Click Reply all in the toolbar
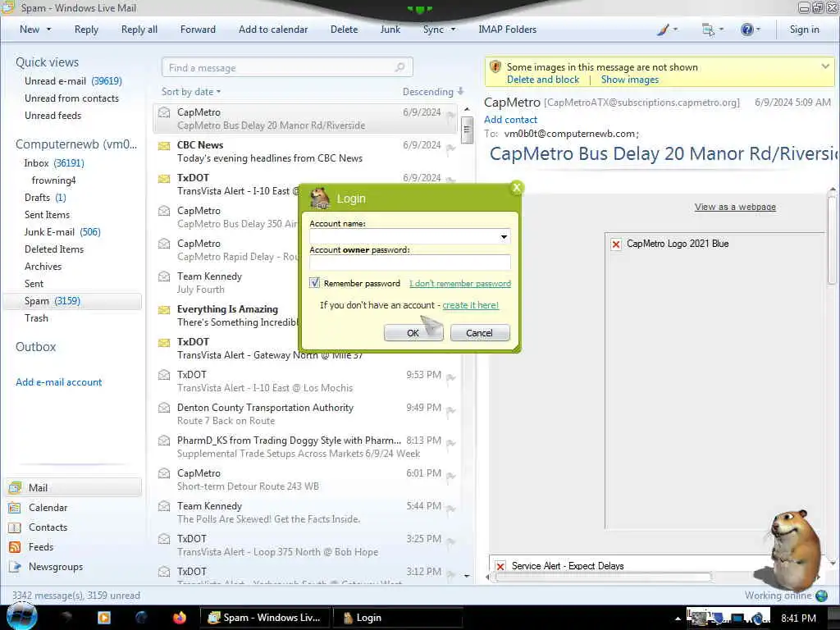This screenshot has height=630, width=840. [139, 30]
